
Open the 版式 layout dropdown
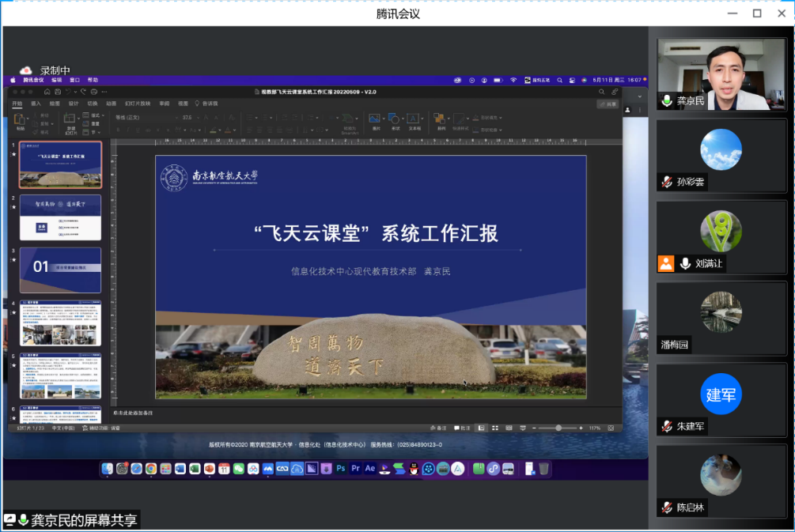point(94,115)
